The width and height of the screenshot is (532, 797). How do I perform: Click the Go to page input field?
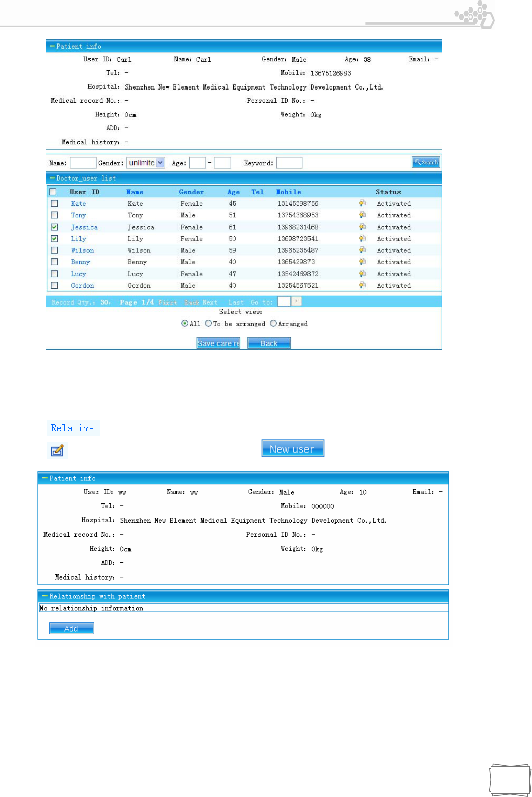(284, 301)
